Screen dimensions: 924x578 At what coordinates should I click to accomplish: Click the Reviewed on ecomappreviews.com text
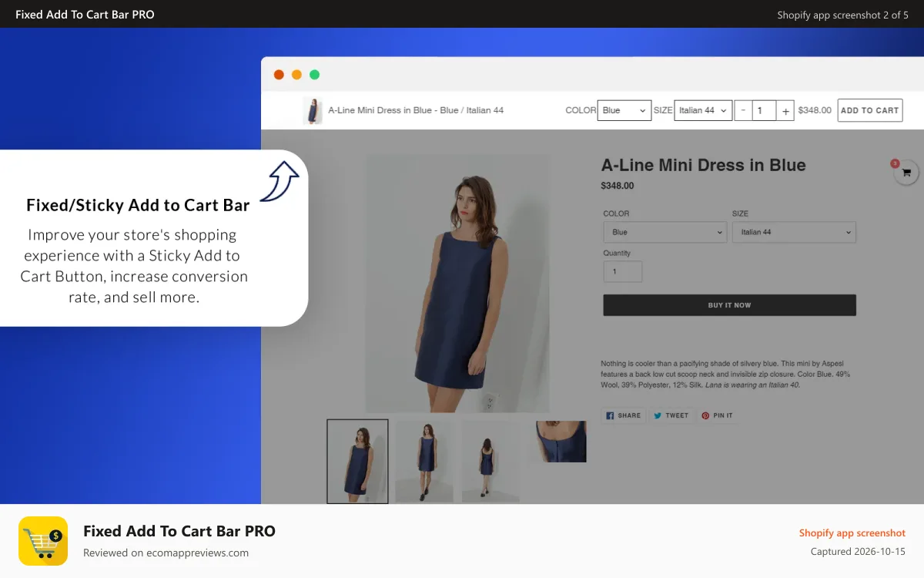(x=166, y=553)
